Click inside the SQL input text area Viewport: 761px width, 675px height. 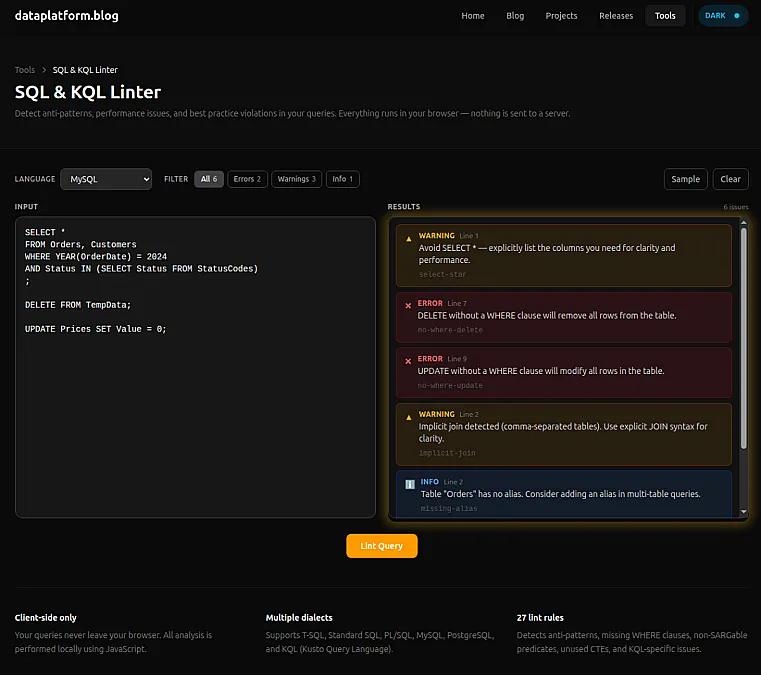[x=196, y=367]
